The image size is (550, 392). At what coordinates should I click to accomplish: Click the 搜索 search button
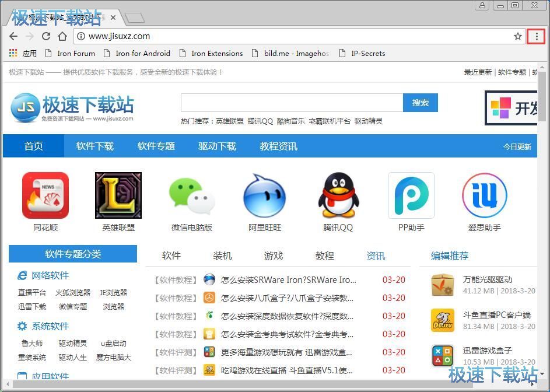coord(420,102)
